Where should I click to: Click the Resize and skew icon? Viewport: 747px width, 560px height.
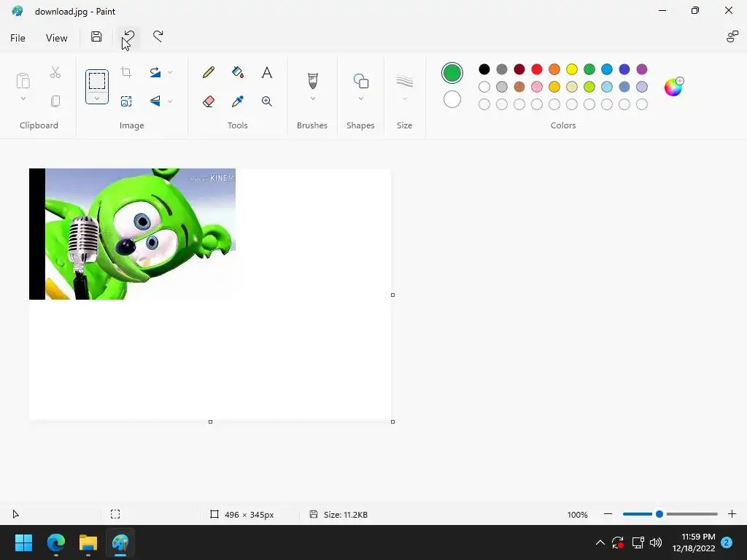126,101
